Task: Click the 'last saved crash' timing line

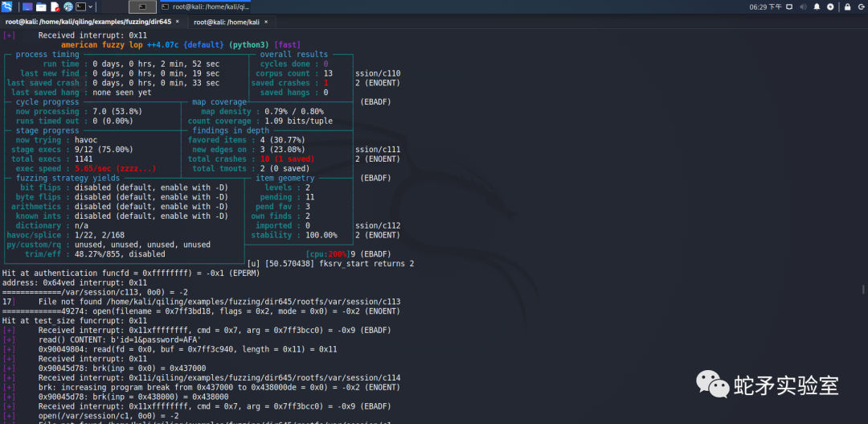Action: click(113, 83)
